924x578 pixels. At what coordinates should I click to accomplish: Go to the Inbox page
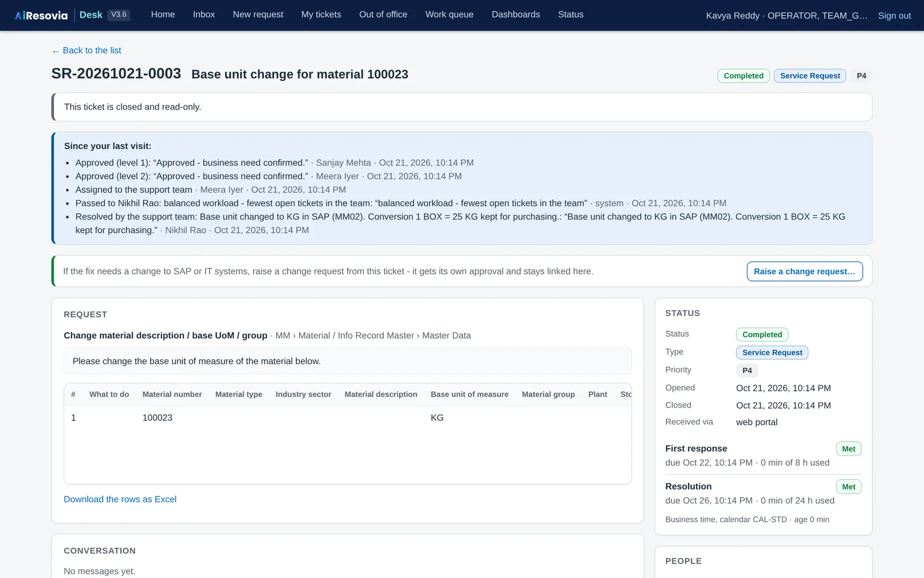point(204,14)
